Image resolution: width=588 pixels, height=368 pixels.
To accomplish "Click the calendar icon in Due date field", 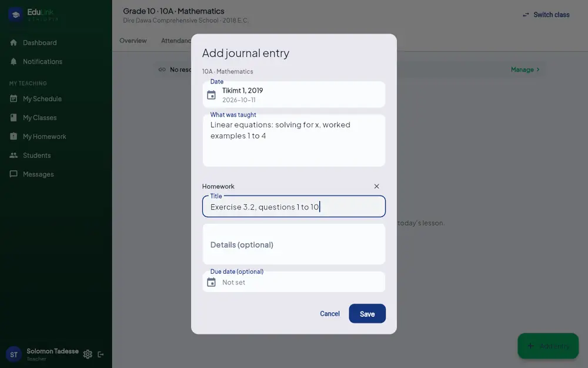I will [x=212, y=282].
